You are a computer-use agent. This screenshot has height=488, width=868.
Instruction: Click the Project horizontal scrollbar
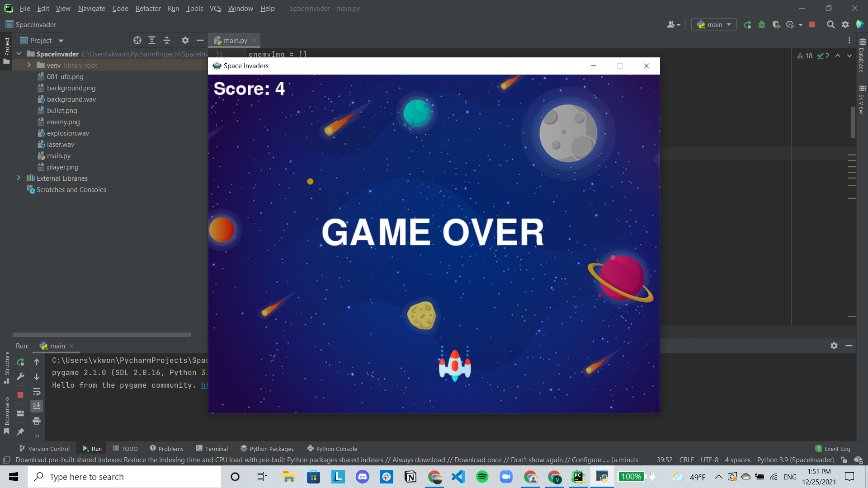(102, 335)
